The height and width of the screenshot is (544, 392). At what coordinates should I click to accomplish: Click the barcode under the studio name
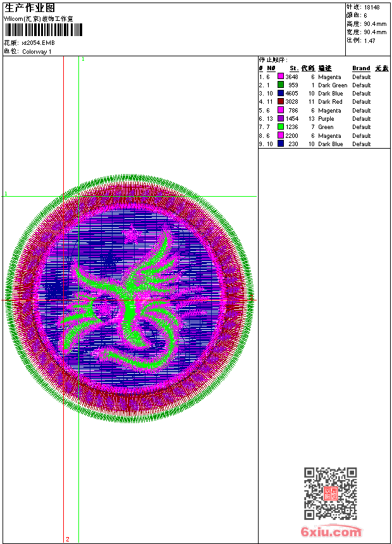click(x=44, y=30)
